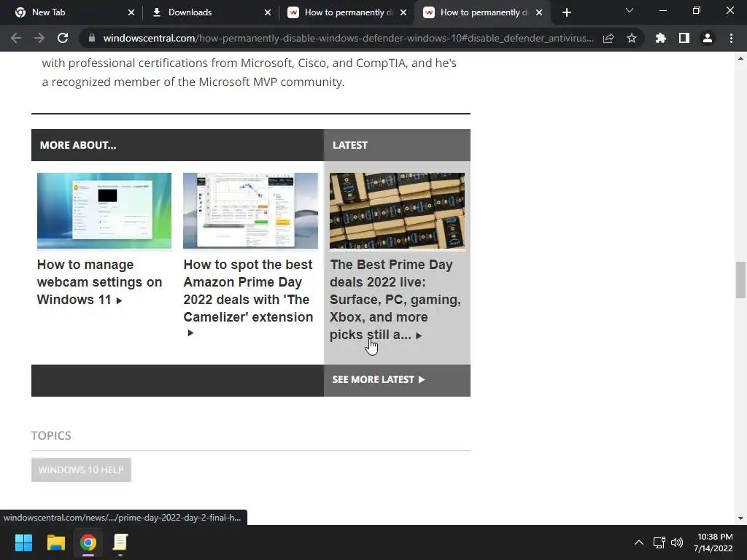Switch to the Downloads tab
The width and height of the screenshot is (747, 560).
point(211,12)
